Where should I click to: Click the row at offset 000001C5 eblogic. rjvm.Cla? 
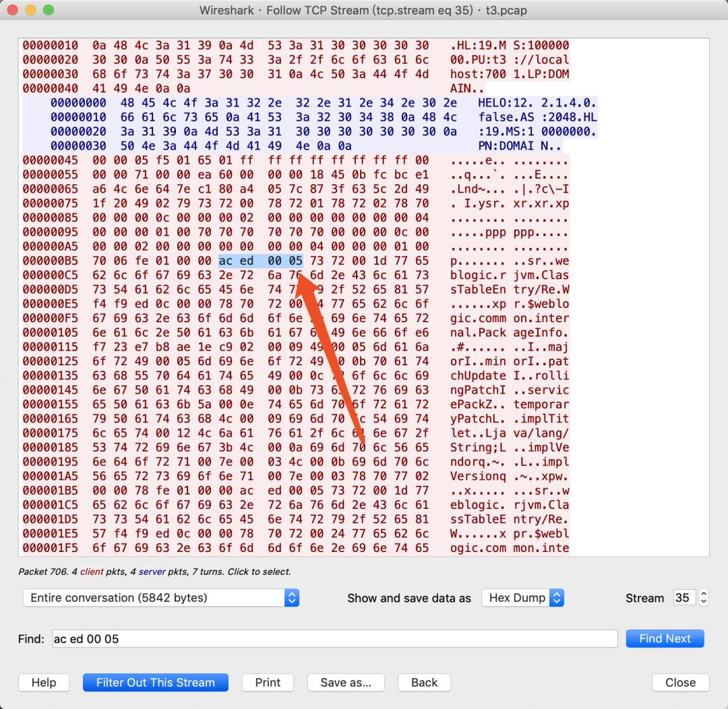pos(296,505)
